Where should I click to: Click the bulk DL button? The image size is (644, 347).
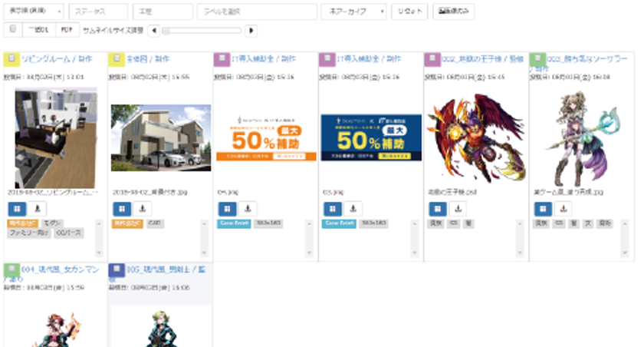[x=38, y=30]
